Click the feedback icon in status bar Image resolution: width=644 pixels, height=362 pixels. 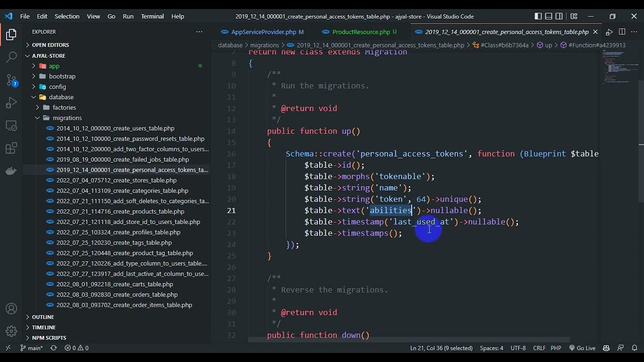620,348
